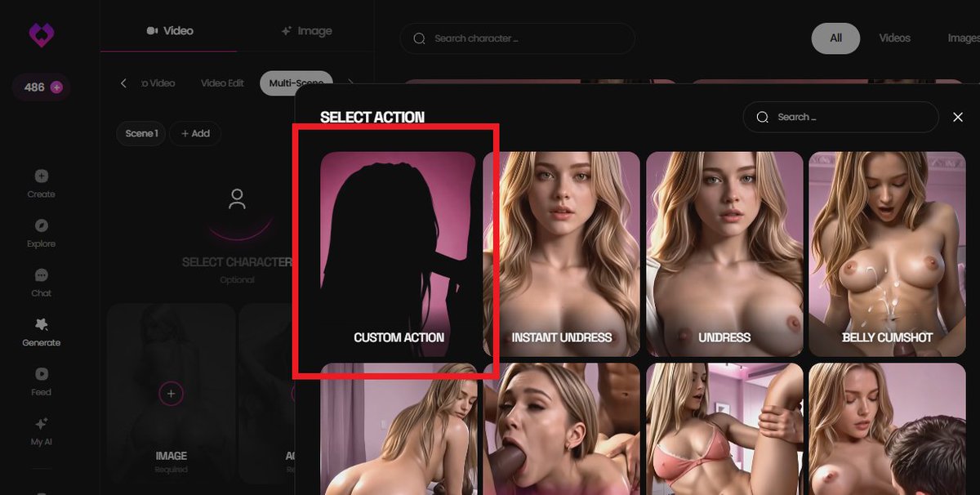Select the Video Edit sub-tab
The image size is (980, 495).
[x=222, y=83]
